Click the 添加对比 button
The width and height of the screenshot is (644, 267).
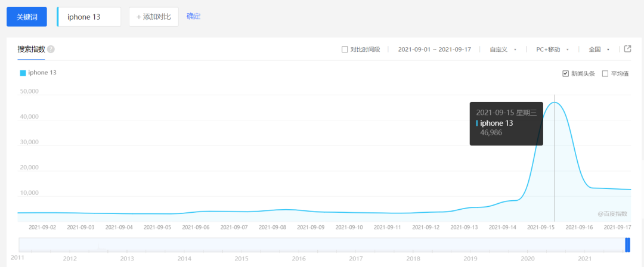click(x=154, y=17)
